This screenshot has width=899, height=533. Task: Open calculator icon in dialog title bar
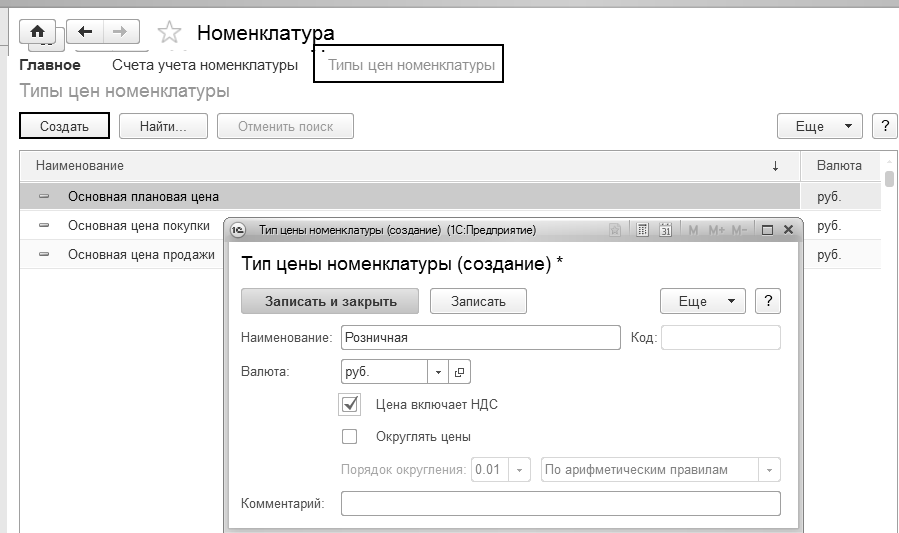(642, 230)
